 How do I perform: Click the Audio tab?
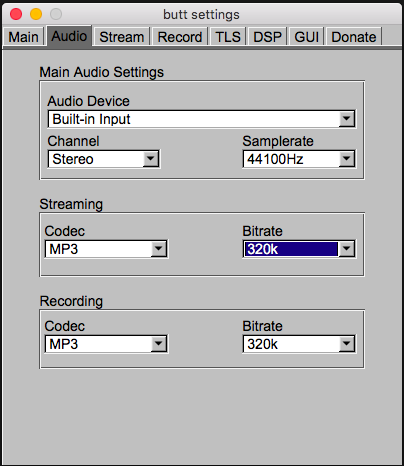[69, 36]
